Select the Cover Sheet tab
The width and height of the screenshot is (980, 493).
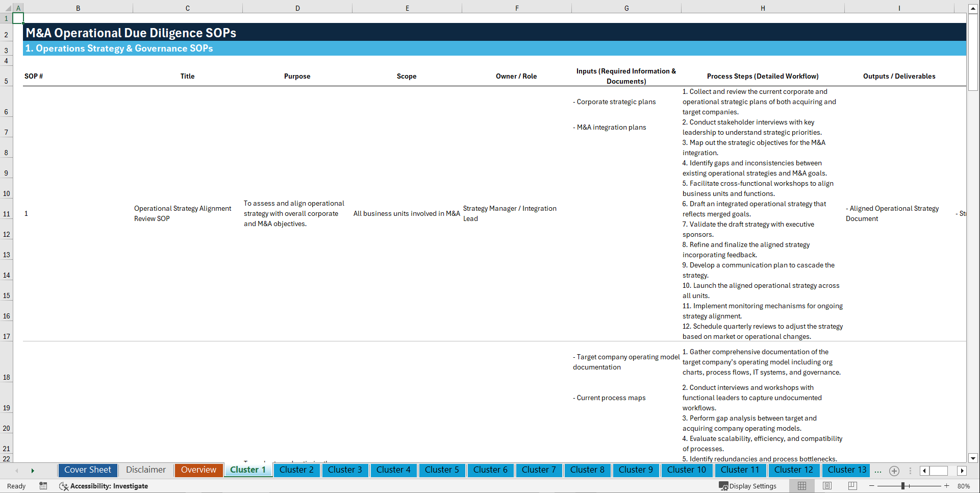click(x=87, y=470)
